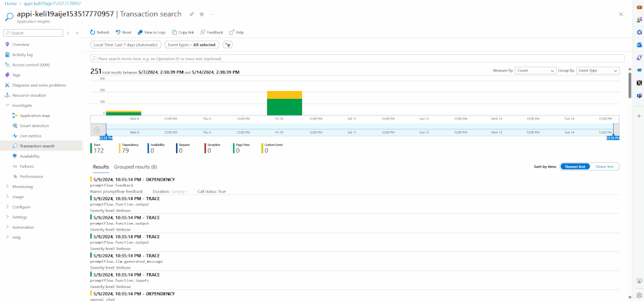Go to Activity log
644x301 pixels.
tap(22, 55)
